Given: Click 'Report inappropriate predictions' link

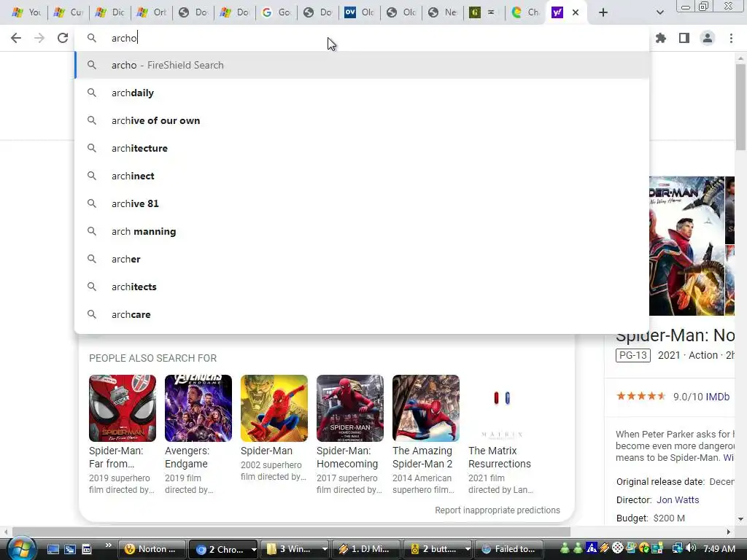Looking at the screenshot, I should [498, 510].
